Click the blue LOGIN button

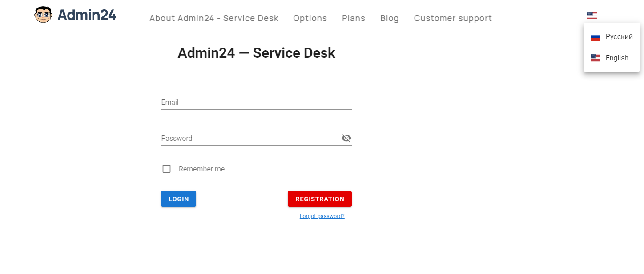[178, 199]
